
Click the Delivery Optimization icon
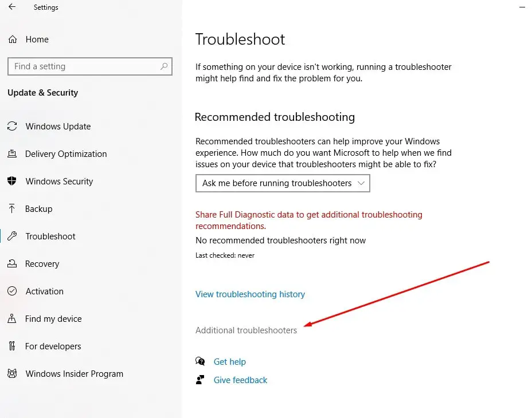click(x=12, y=154)
